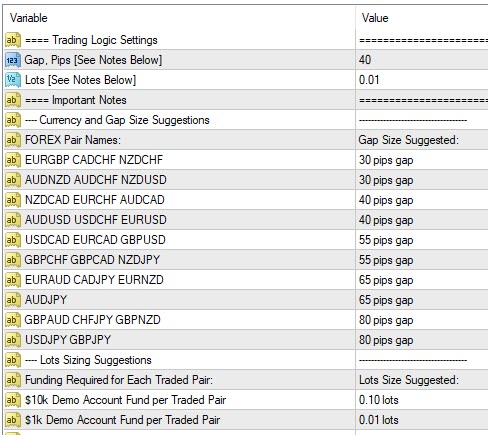The height and width of the screenshot is (435, 488).
Task: Click the ab icon beside Important Notes
Action: (13, 100)
